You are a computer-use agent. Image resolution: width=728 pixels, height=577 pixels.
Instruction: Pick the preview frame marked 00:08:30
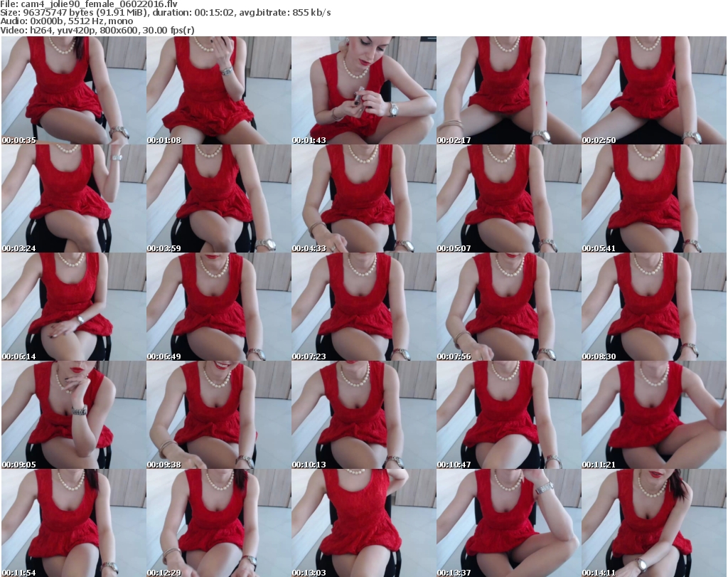point(654,307)
